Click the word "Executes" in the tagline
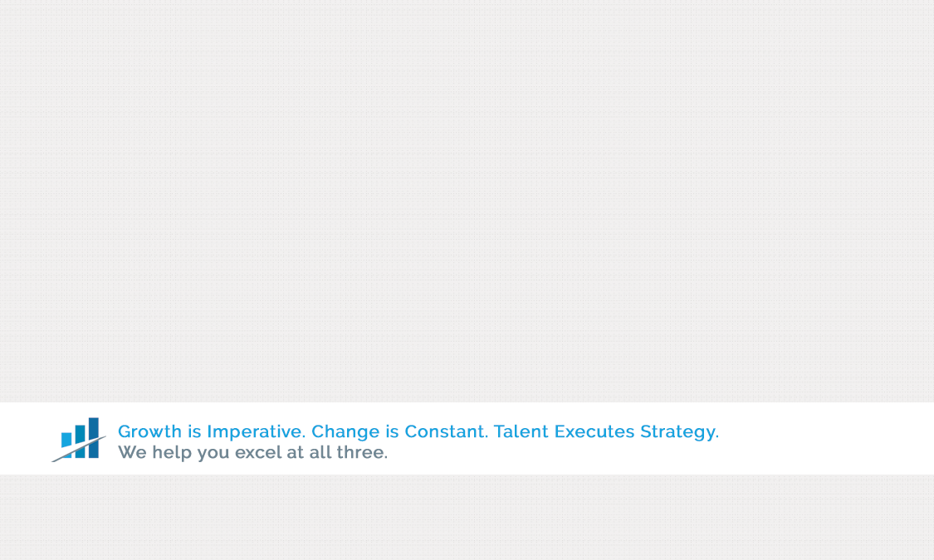 point(594,431)
